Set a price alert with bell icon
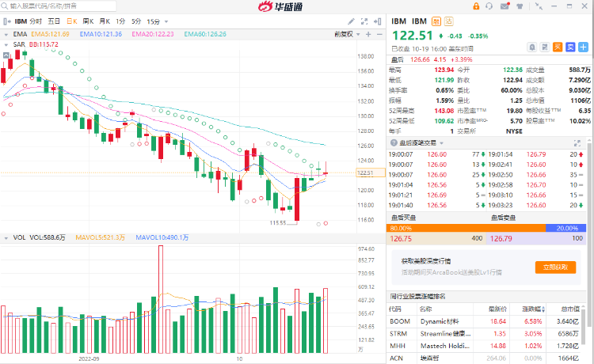Viewport: 594px width, 364px height. pyautogui.click(x=532, y=47)
